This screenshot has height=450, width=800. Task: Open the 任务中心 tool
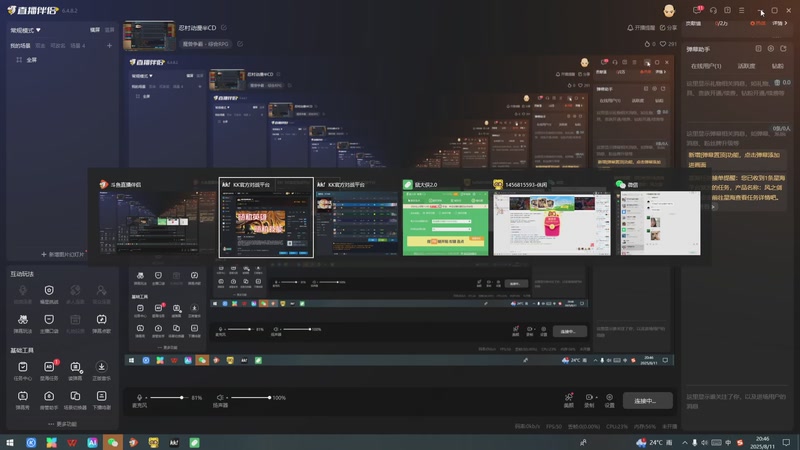tap(22, 370)
